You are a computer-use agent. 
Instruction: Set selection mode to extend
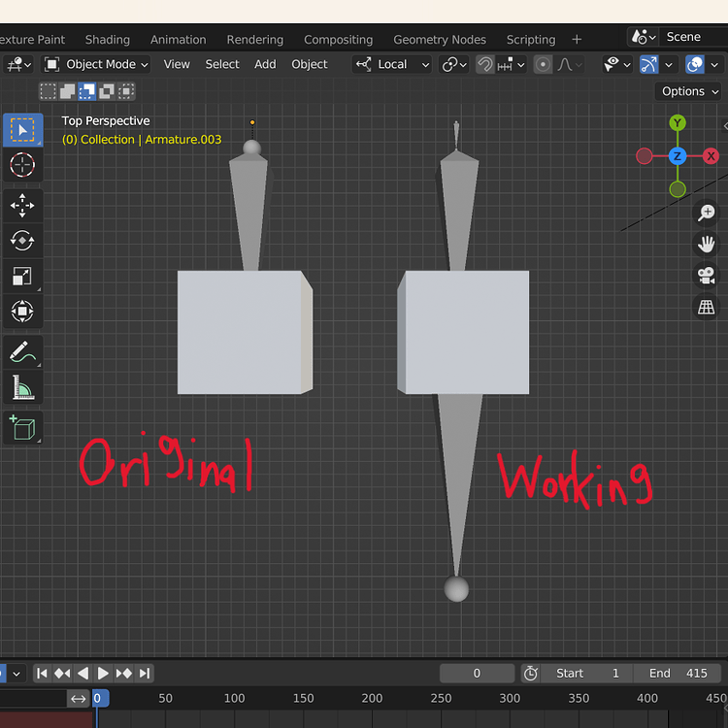pos(67,91)
